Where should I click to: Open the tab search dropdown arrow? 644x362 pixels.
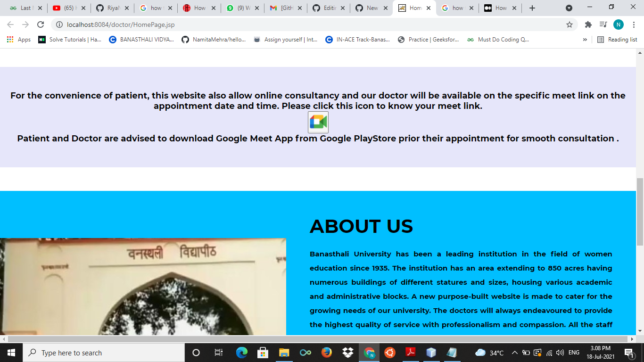pos(569,8)
